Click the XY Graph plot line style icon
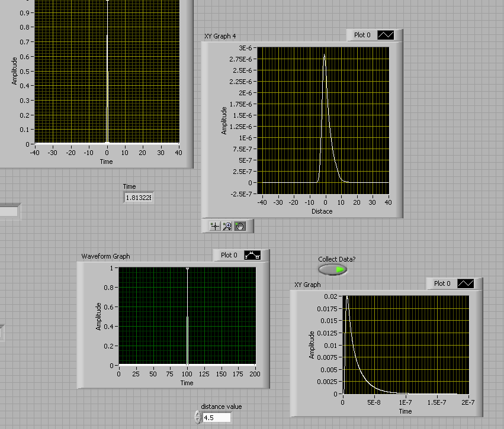Screen dimensions: 504x429 coord(466,284)
